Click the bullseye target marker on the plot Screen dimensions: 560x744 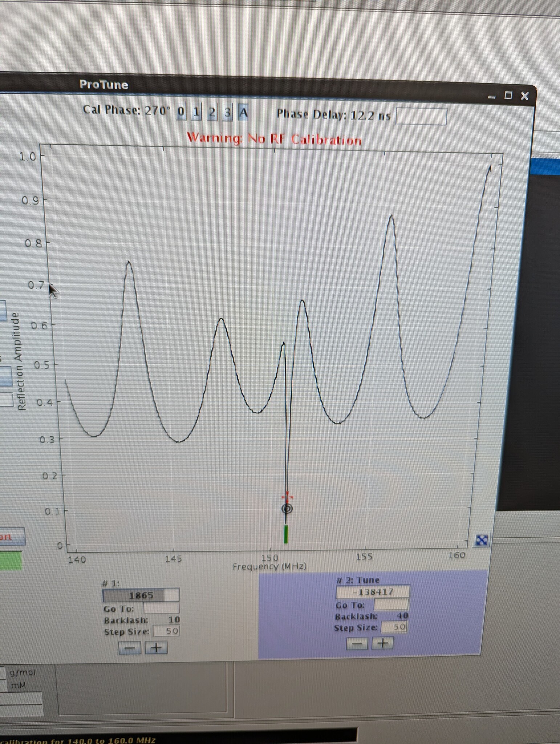coord(287,509)
